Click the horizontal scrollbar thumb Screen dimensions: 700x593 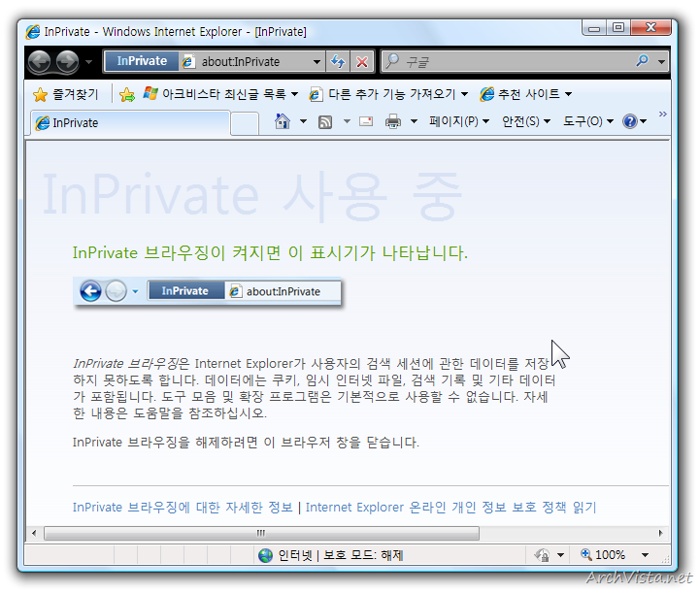[261, 533]
